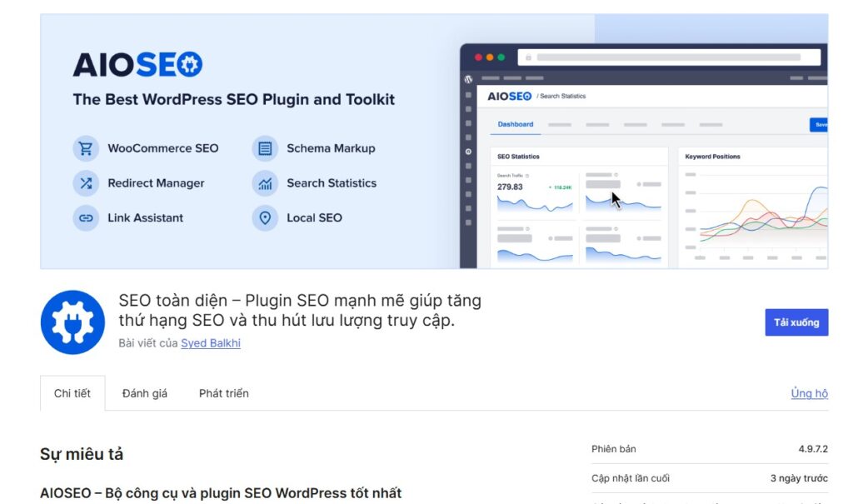Click the Search Statistics chart icon
This screenshot has width=853, height=504.
pos(265,183)
